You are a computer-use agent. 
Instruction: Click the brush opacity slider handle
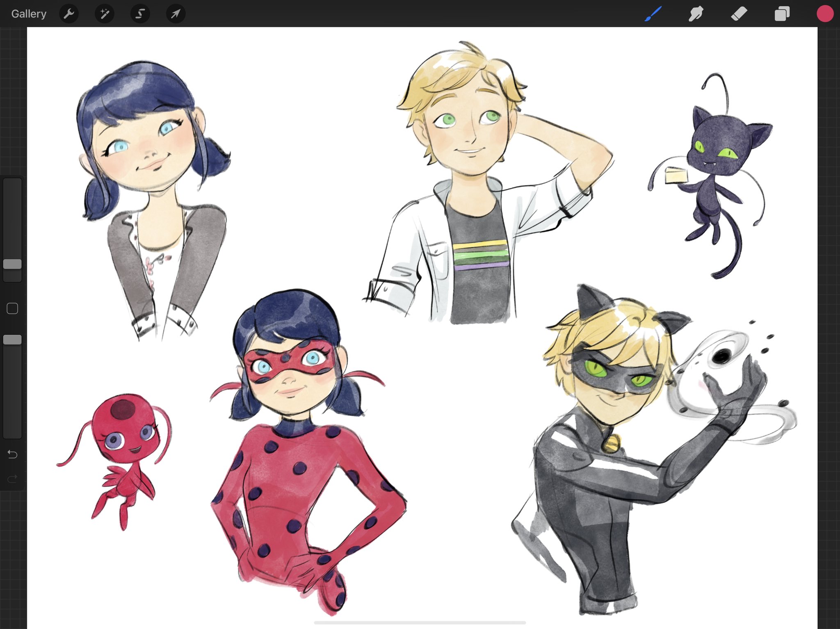12,340
